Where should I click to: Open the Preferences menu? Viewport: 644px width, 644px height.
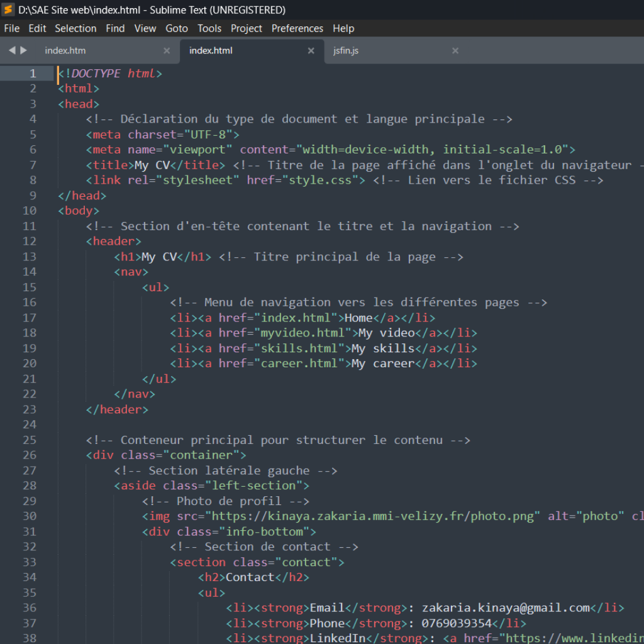(x=297, y=28)
